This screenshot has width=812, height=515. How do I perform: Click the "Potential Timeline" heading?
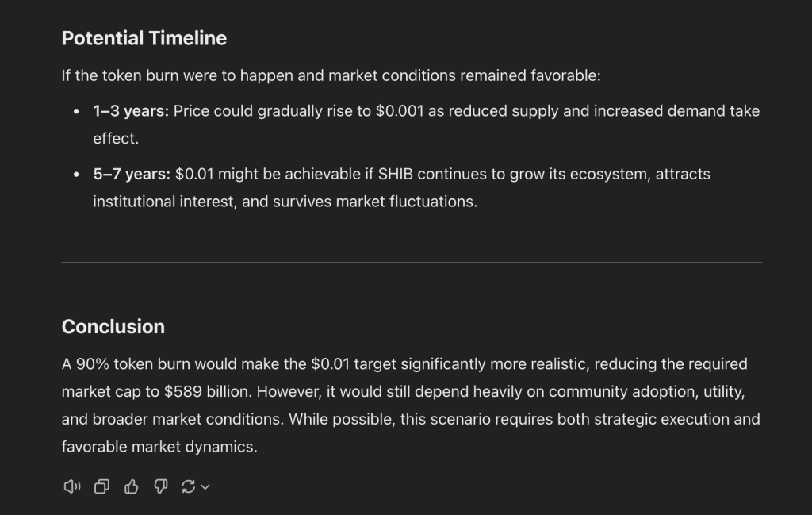tap(144, 38)
